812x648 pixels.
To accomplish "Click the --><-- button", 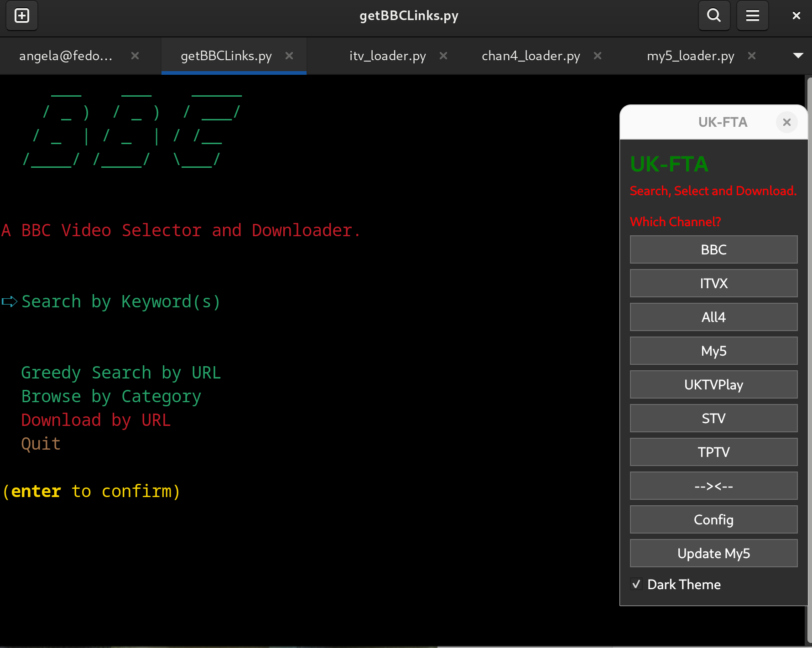I will click(713, 486).
